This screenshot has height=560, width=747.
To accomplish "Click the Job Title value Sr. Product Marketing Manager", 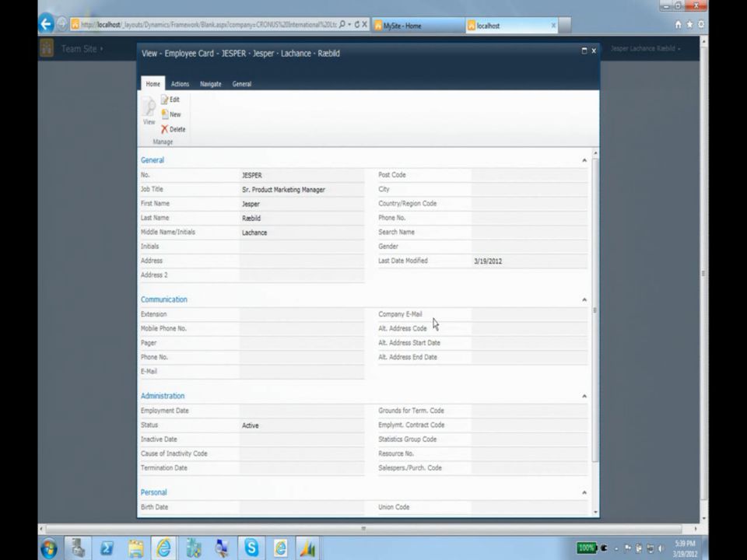I will coord(283,190).
